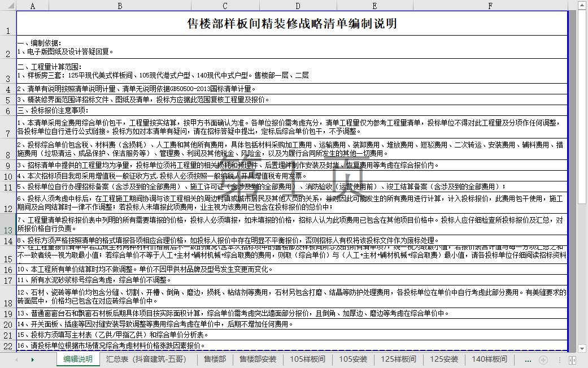Select column D header

point(298,6)
